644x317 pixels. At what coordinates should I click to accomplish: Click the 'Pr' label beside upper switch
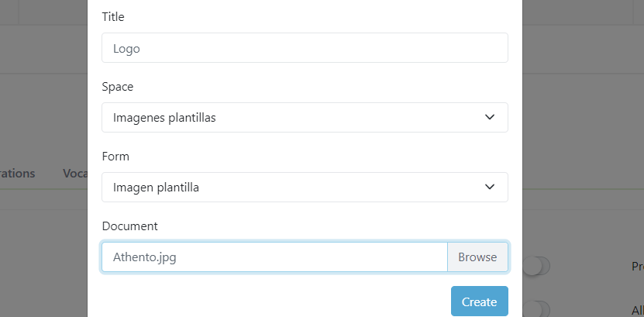coord(637,267)
